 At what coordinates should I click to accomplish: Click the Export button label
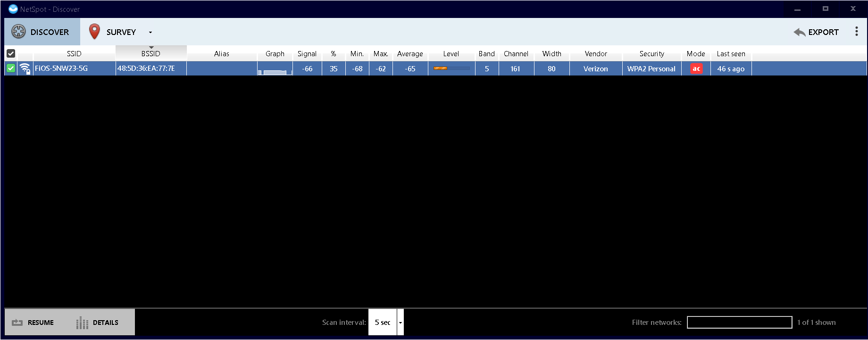[824, 32]
